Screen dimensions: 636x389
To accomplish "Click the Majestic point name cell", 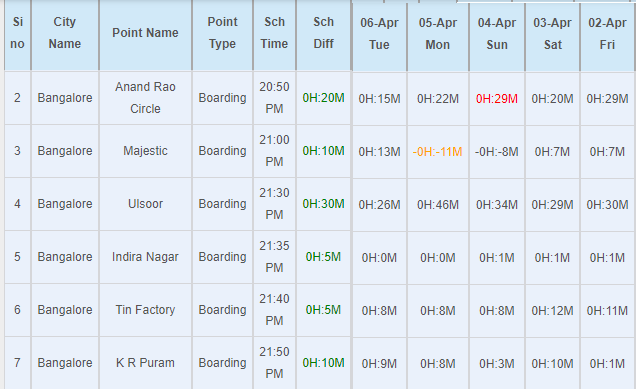I will click(145, 151).
